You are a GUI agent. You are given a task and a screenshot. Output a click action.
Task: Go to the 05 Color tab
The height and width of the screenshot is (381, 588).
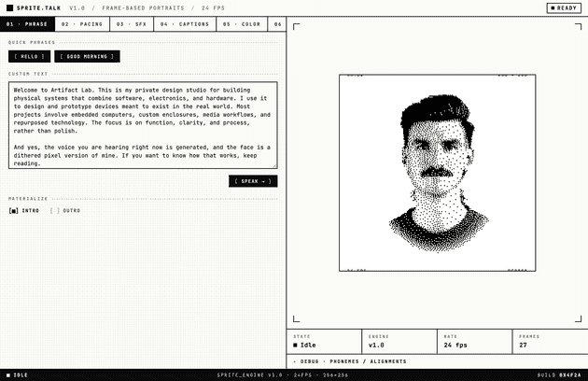pos(242,24)
